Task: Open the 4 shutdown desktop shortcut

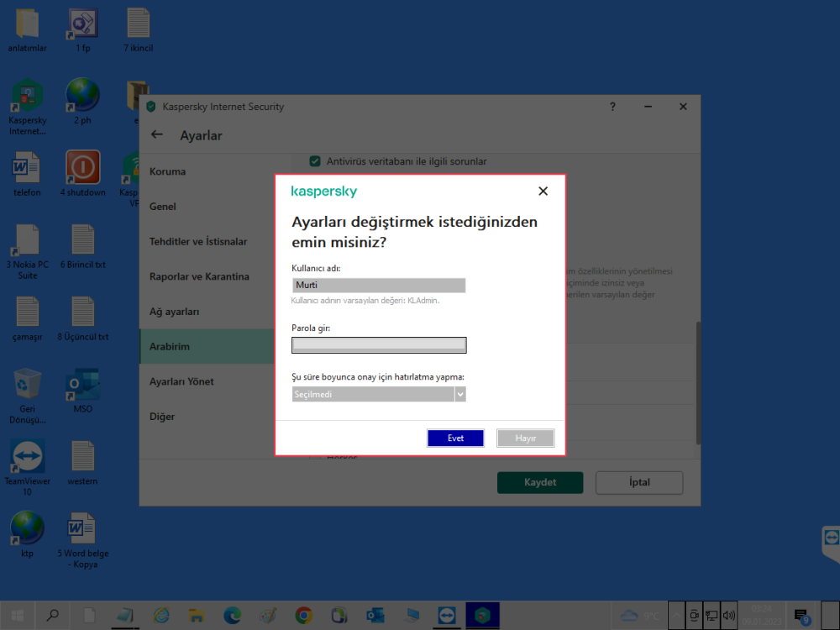Action: 82,174
